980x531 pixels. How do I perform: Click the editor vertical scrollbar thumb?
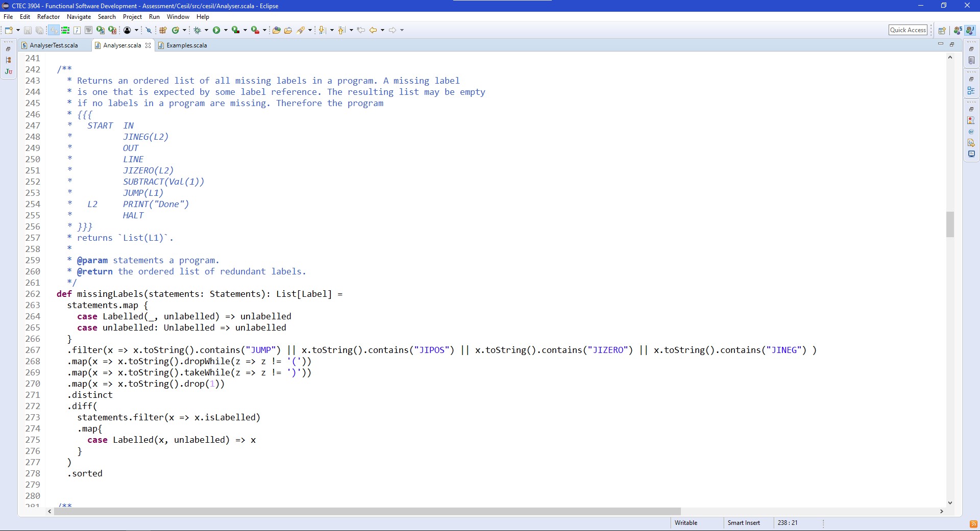pos(950,224)
